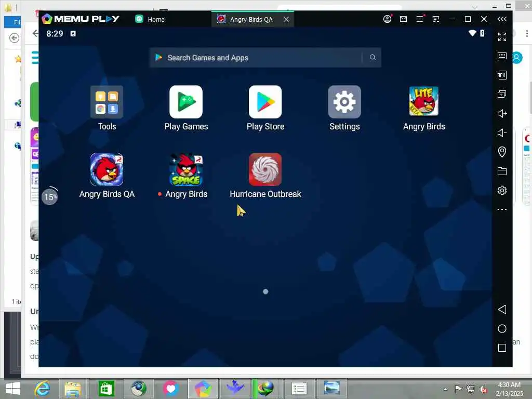This screenshot has height=399, width=532.
Task: Open shared folder icon in sidebar
Action: [x=502, y=171]
